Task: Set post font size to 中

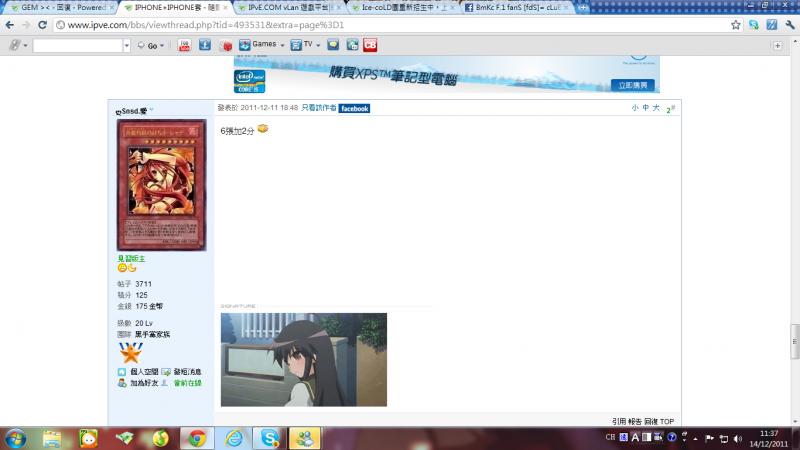Action: tap(645, 108)
